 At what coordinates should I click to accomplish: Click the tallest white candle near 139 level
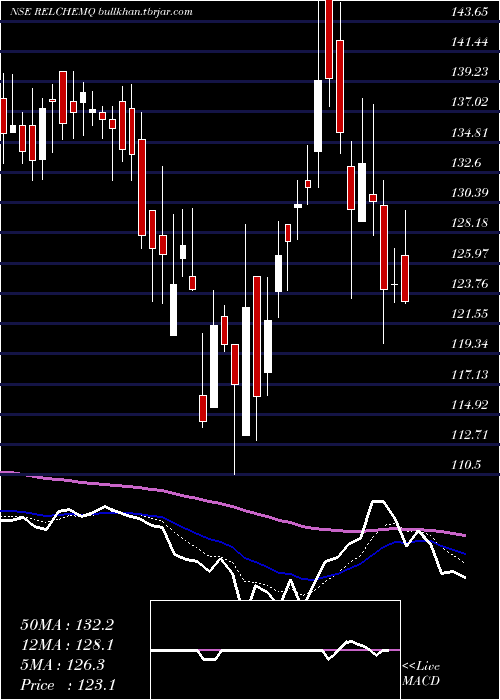[318, 116]
